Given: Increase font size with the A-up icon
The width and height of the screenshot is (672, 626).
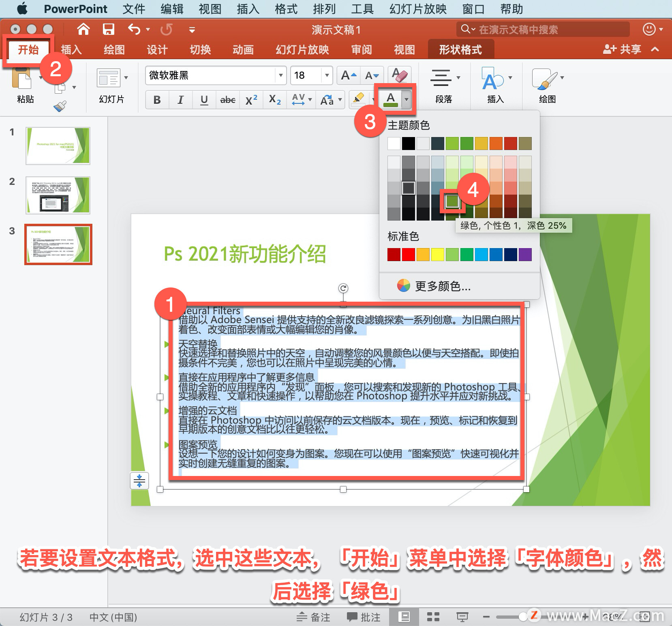Looking at the screenshot, I should (x=349, y=75).
